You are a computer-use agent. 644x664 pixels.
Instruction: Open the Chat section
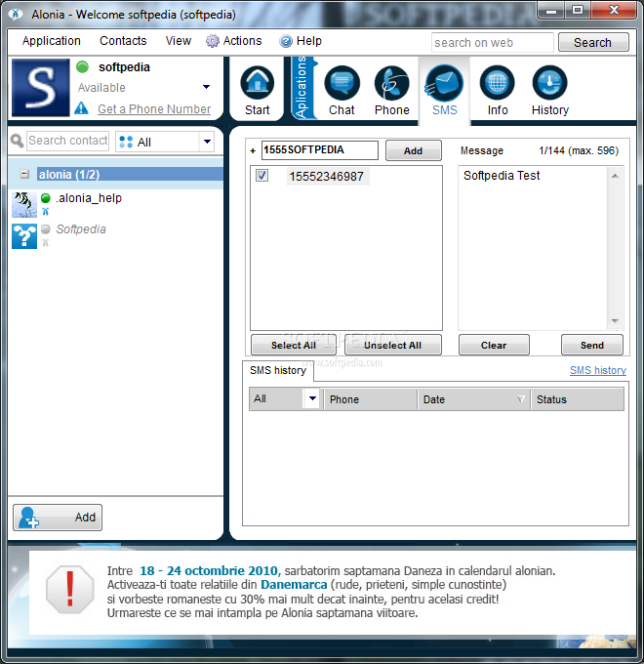342,91
